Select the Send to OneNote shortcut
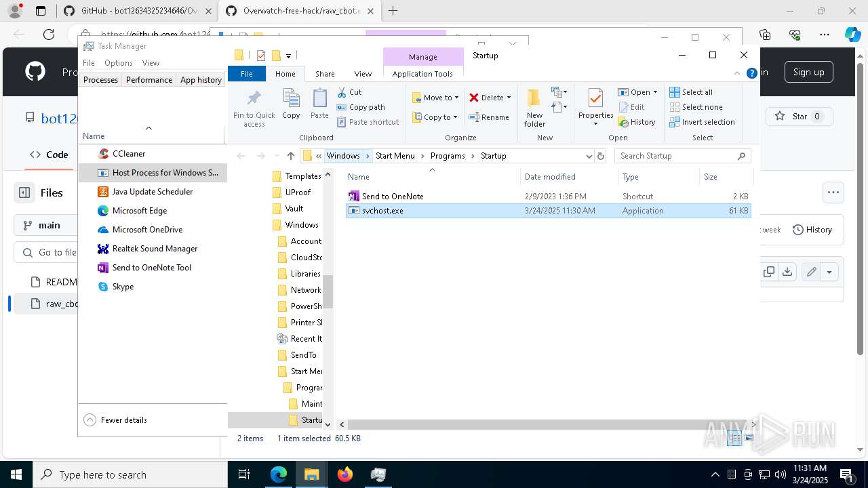868x488 pixels. tap(548, 196)
